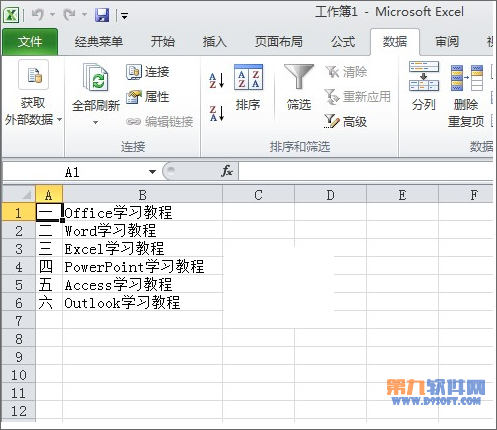
Task: Select column F header
Action: 466,195
